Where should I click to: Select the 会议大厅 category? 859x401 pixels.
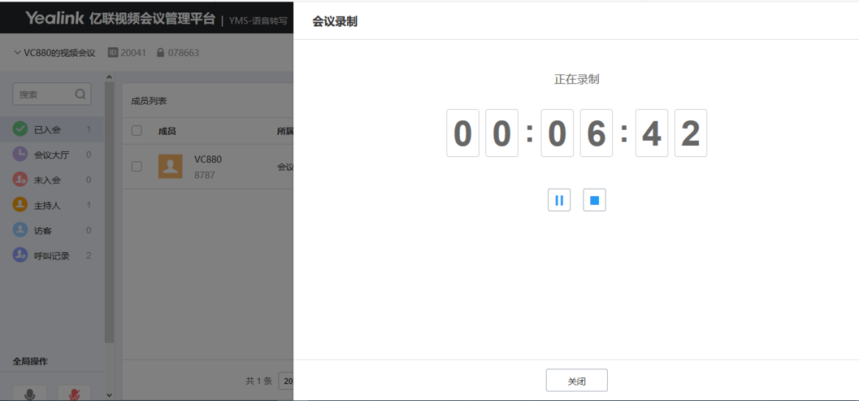pyautogui.click(x=52, y=154)
